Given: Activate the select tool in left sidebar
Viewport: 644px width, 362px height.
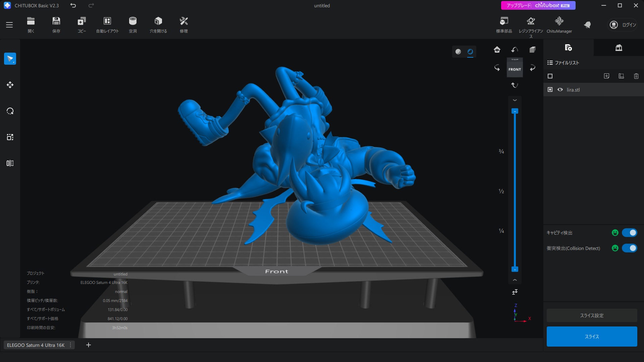Looking at the screenshot, I should click(10, 59).
